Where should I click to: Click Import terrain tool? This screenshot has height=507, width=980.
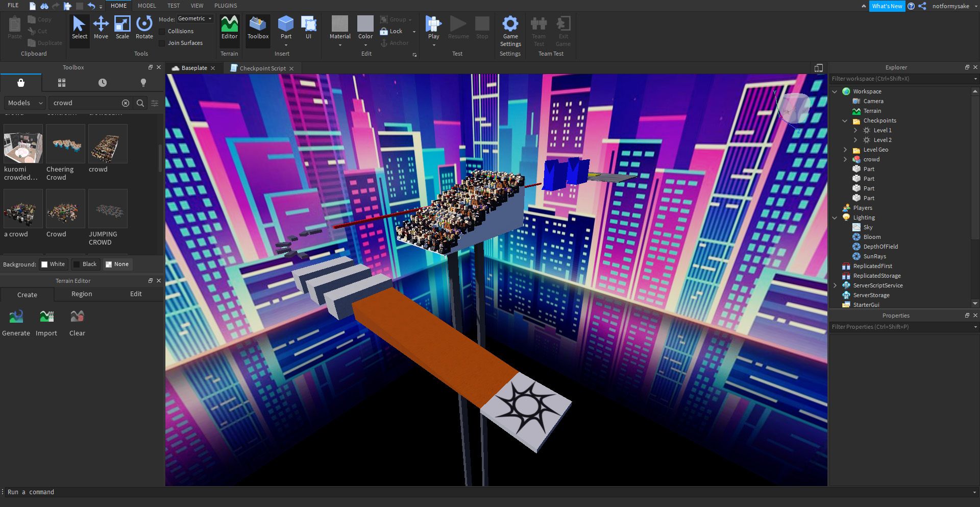(x=46, y=323)
